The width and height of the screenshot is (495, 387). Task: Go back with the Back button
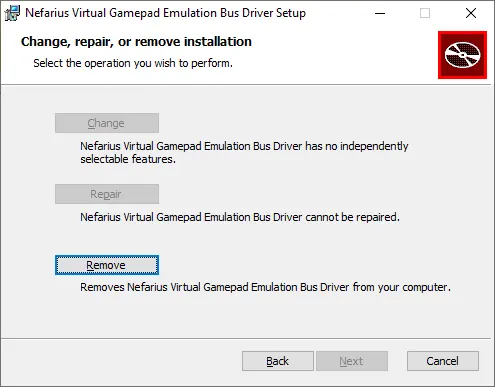(278, 361)
